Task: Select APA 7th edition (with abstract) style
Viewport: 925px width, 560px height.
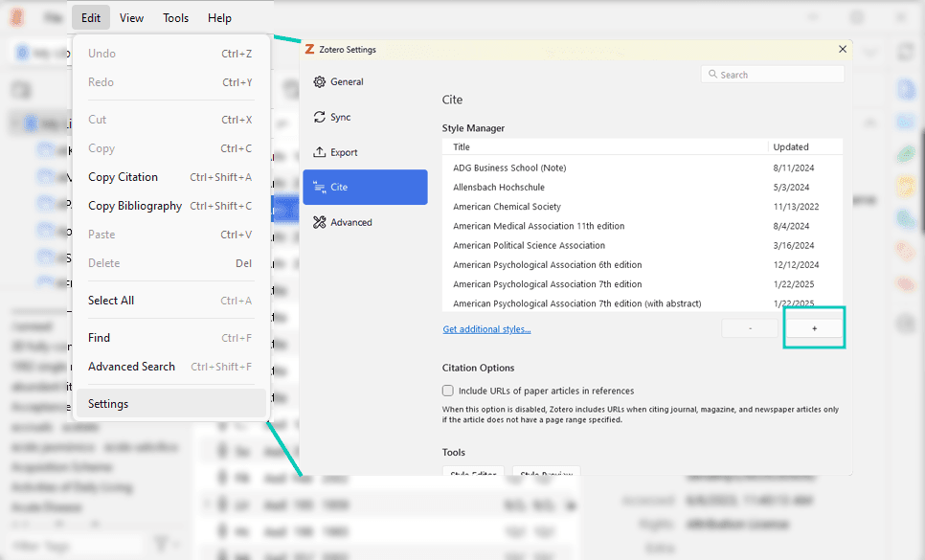Action: (x=643, y=303)
